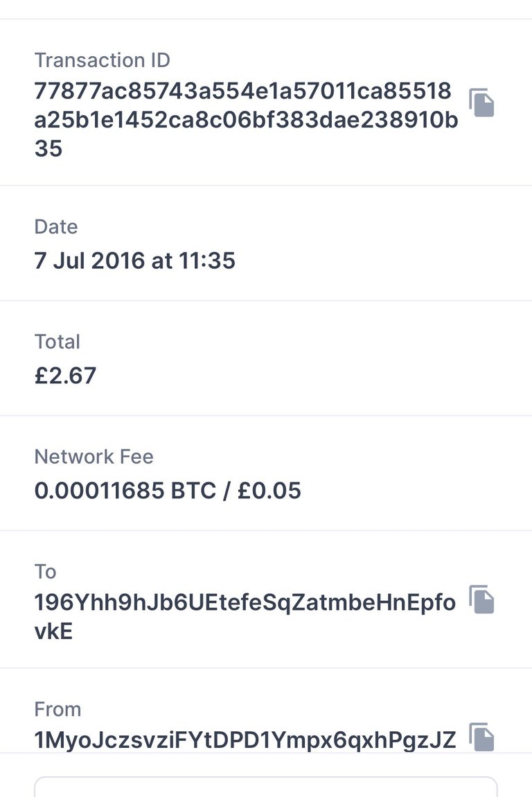Select the 11:35 time value

[207, 261]
